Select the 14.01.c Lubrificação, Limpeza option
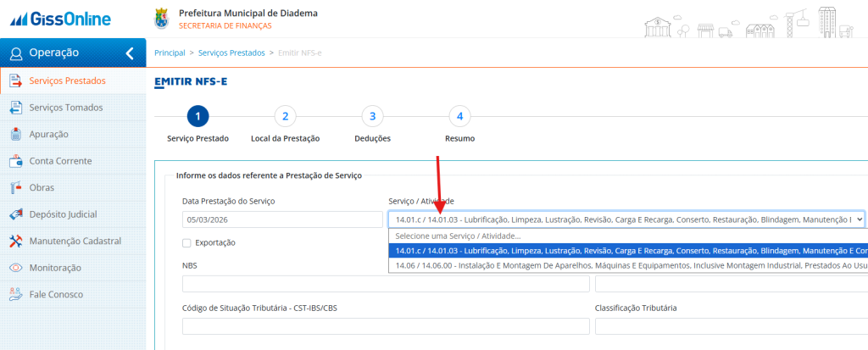Viewport: 868px width, 350px height. click(x=627, y=251)
